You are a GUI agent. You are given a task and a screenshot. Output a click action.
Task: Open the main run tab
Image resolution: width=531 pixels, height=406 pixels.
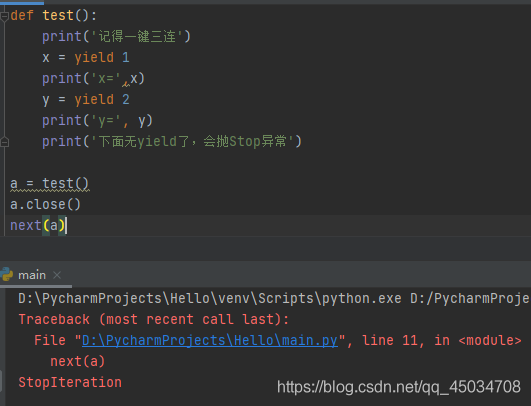(32, 275)
